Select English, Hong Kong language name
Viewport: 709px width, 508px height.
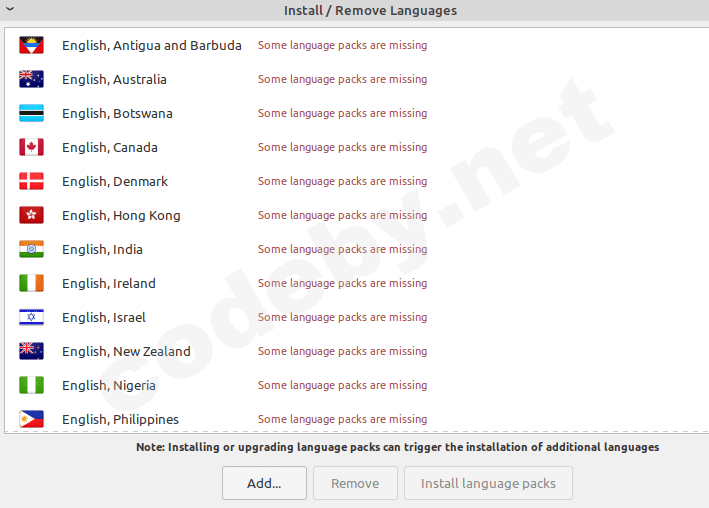tap(121, 215)
